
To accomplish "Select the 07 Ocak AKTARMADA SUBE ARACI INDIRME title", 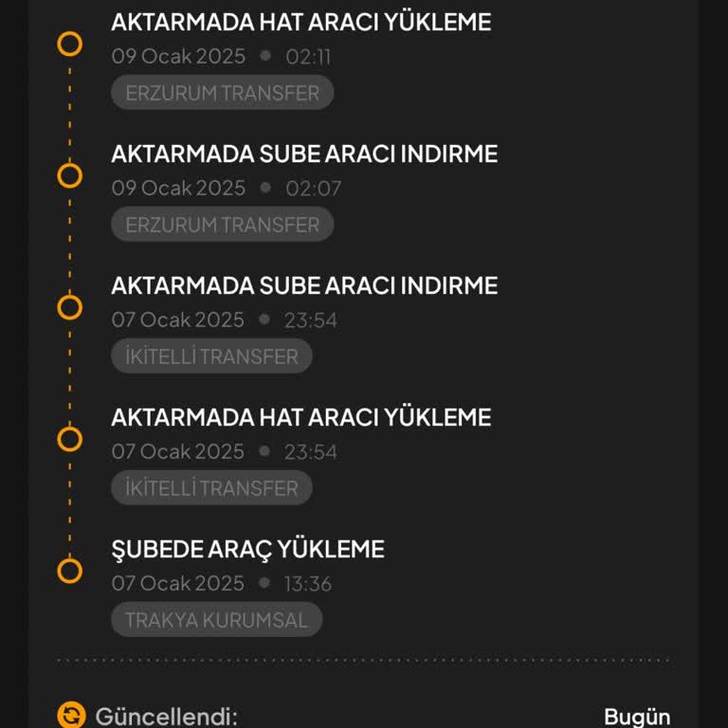I will coord(304,285).
